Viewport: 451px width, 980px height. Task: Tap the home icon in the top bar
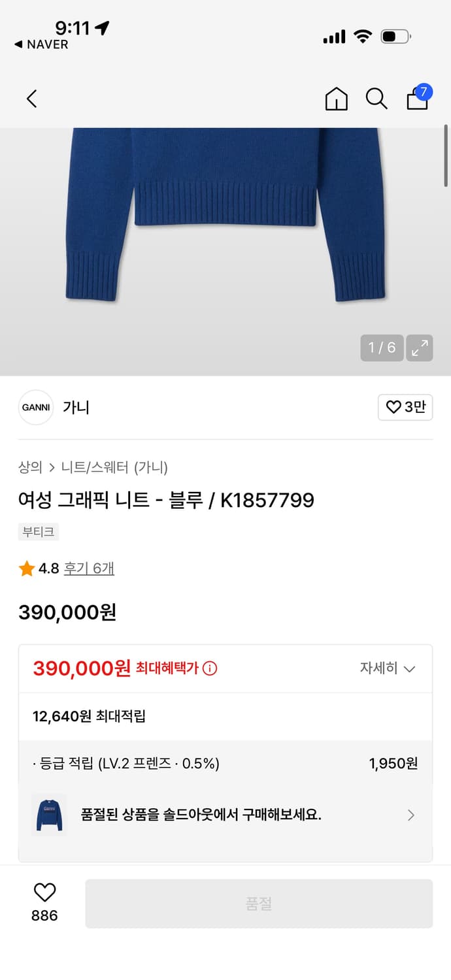[336, 99]
